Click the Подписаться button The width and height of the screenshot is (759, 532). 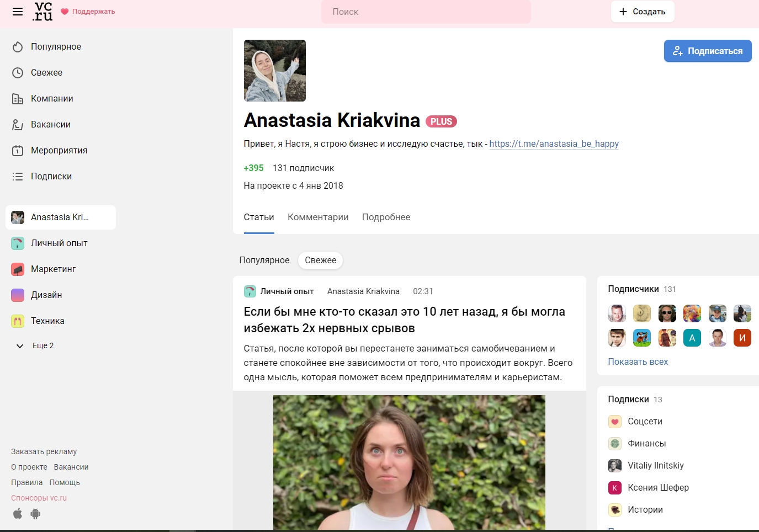[708, 51]
